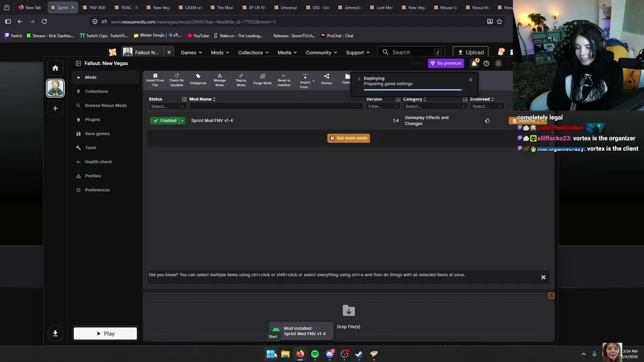The height and width of the screenshot is (362, 644).
Task: Click Reset to manifest in the toolbar
Action: (x=284, y=80)
